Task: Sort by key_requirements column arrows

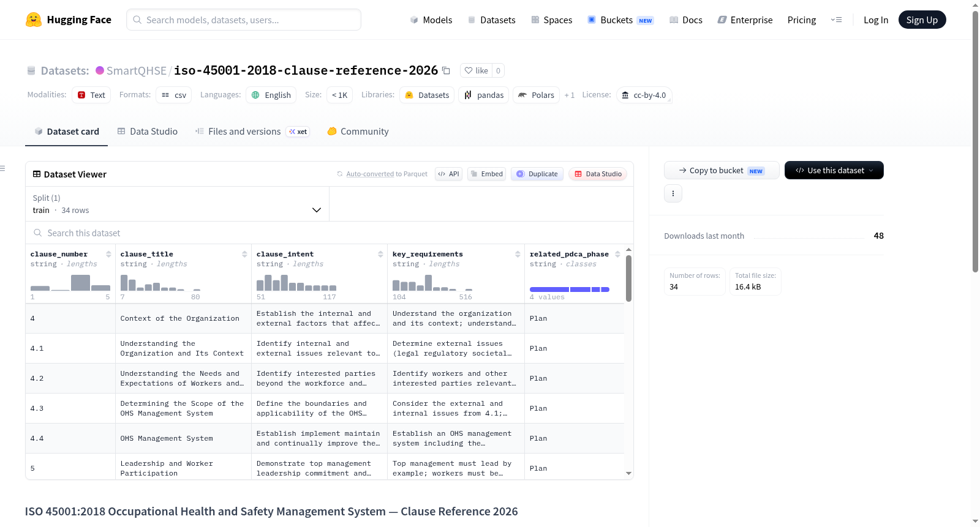Action: click(x=518, y=254)
